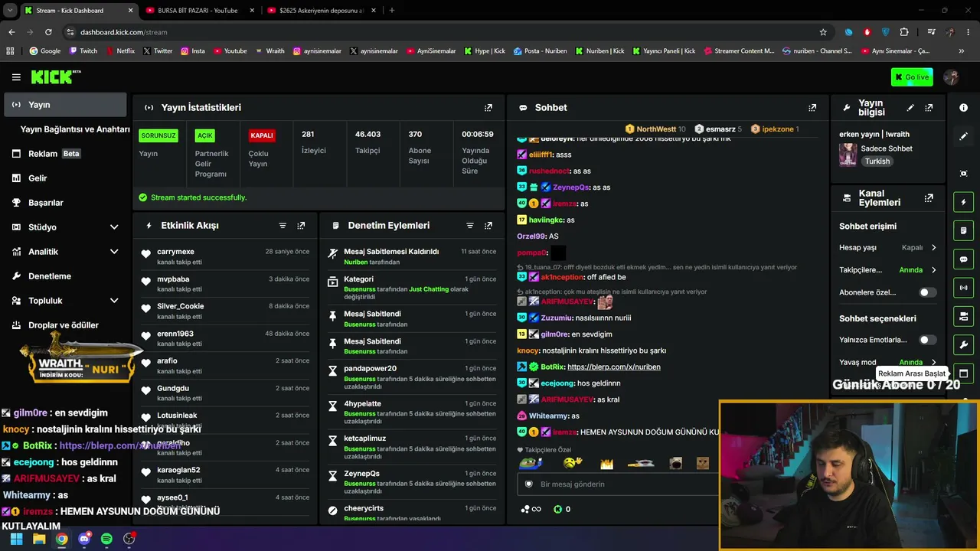
Task: Open the Windows Start menu
Action: (x=16, y=539)
